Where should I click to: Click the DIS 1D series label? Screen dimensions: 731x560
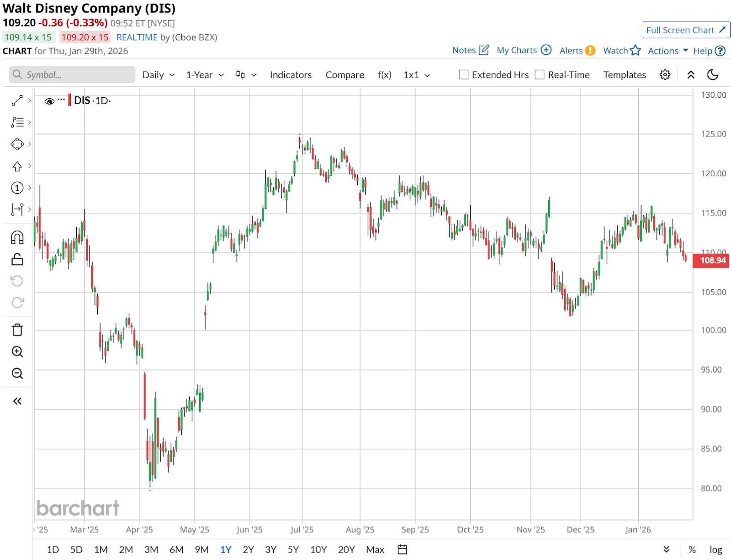pyautogui.click(x=92, y=100)
